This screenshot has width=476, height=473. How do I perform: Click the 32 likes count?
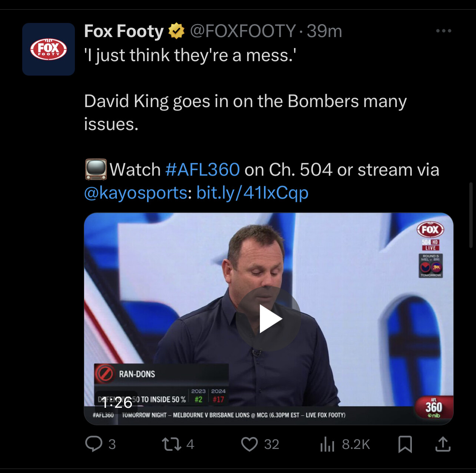click(x=271, y=444)
